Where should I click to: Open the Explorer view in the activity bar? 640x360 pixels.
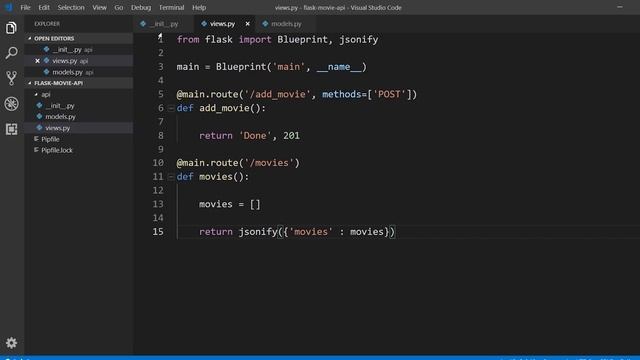pyautogui.click(x=11, y=28)
